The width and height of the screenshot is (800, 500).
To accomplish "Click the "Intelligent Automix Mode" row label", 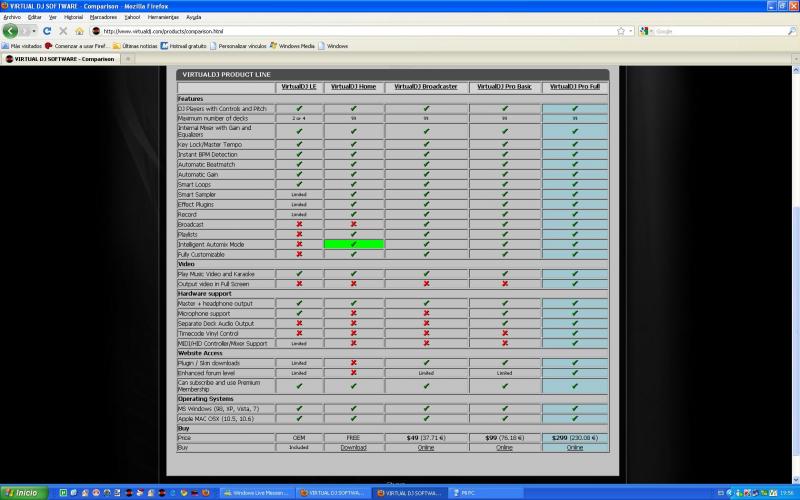I will point(211,244).
